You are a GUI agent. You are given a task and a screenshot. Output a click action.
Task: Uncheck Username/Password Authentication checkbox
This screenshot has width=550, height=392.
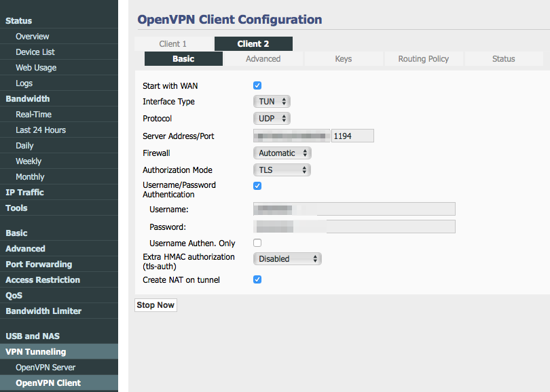(257, 186)
